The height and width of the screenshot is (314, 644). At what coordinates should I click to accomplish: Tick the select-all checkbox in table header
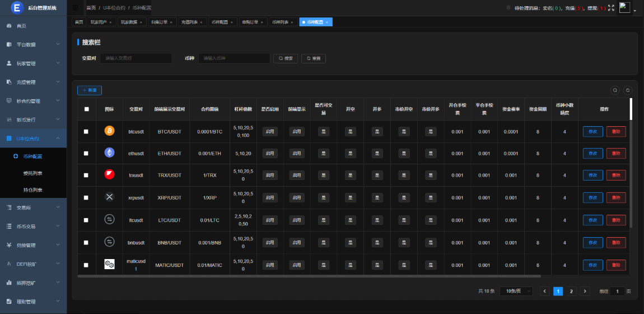[86, 109]
